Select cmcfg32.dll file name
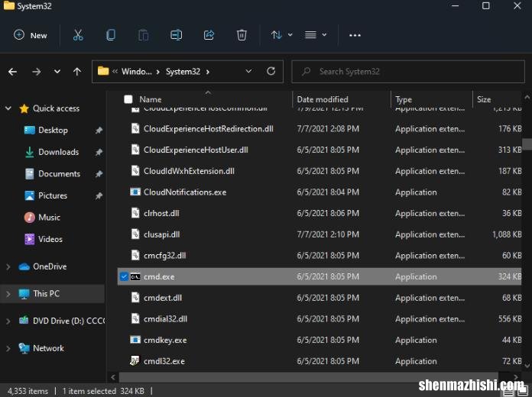Viewport: 532px width, 397px height. 164,256
